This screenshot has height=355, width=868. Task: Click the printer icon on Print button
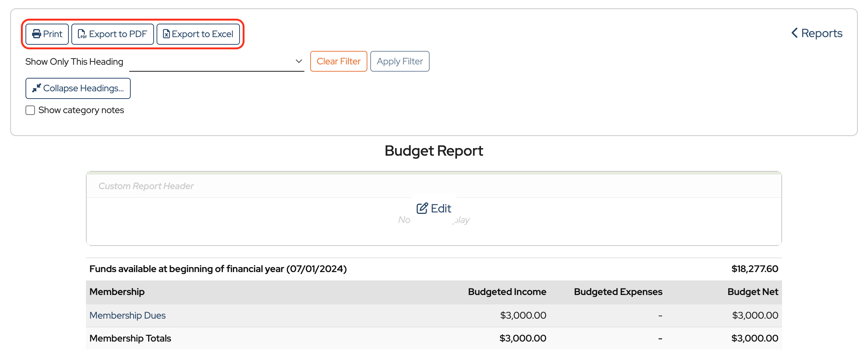pos(36,34)
